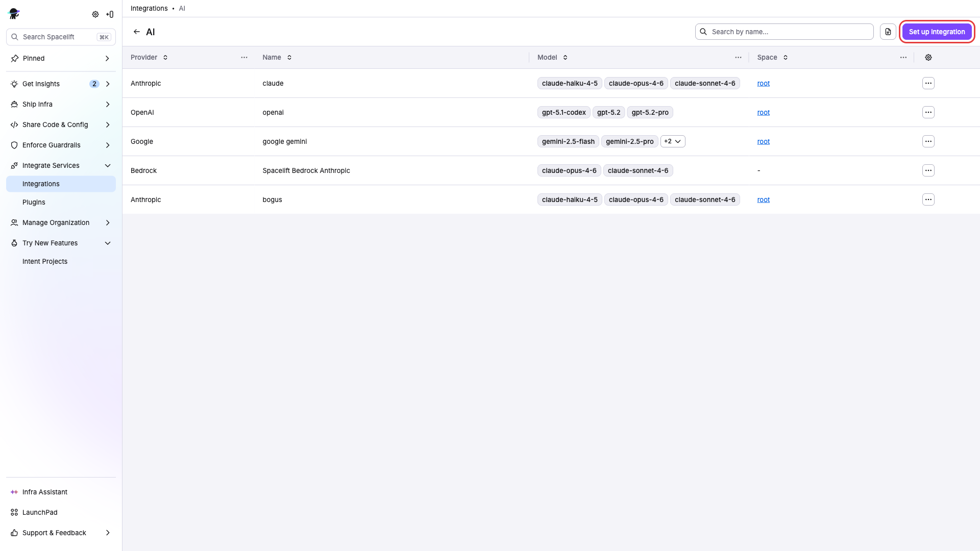Switch to the Plugins sidebar item
The height and width of the screenshot is (551, 980).
click(34, 202)
